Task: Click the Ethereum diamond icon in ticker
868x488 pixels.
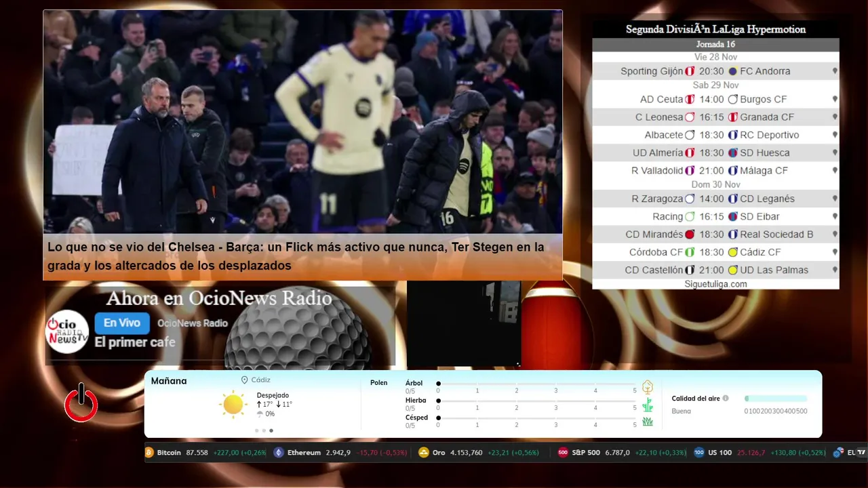Action: click(278, 453)
